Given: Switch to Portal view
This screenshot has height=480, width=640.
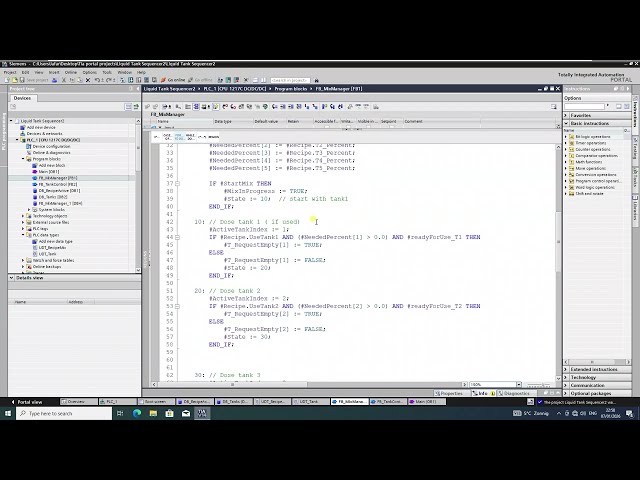Looking at the screenshot, I should click(26, 402).
